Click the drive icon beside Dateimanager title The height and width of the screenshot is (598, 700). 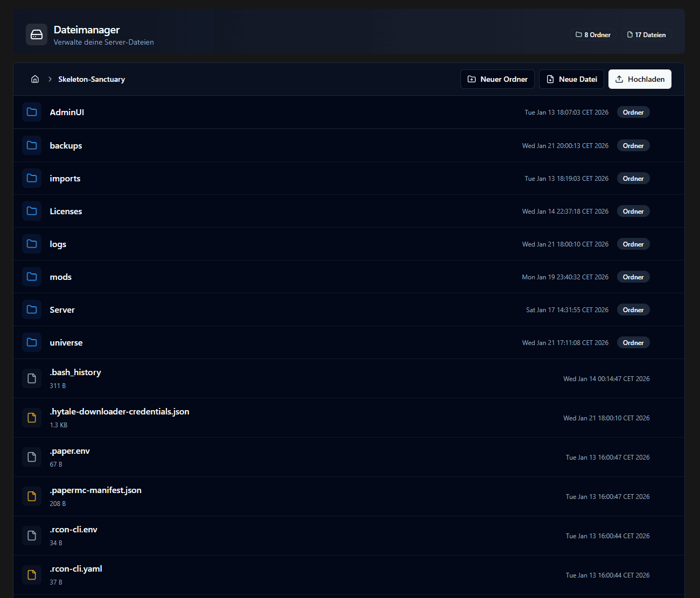[37, 34]
